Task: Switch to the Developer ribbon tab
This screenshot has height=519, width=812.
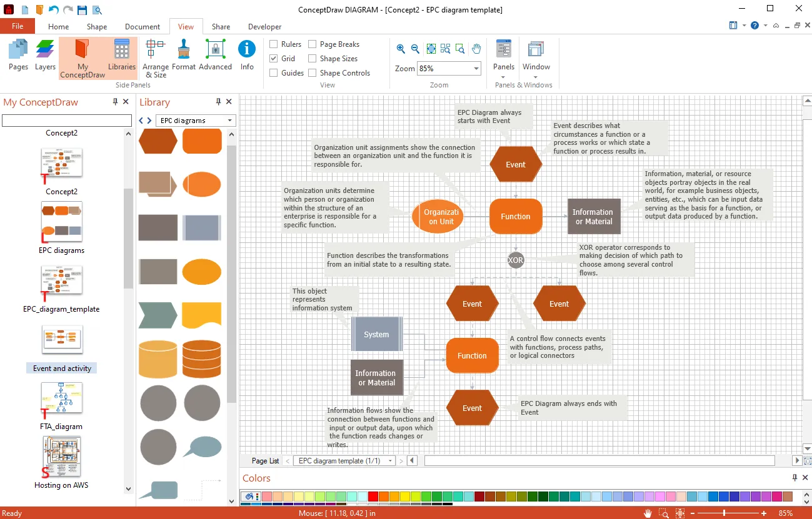Action: (x=264, y=27)
